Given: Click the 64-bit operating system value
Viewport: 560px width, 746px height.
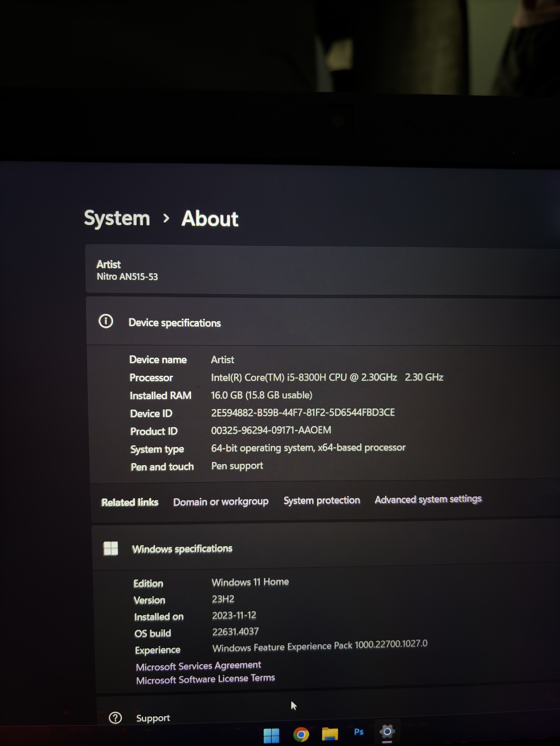Looking at the screenshot, I should pos(308,448).
